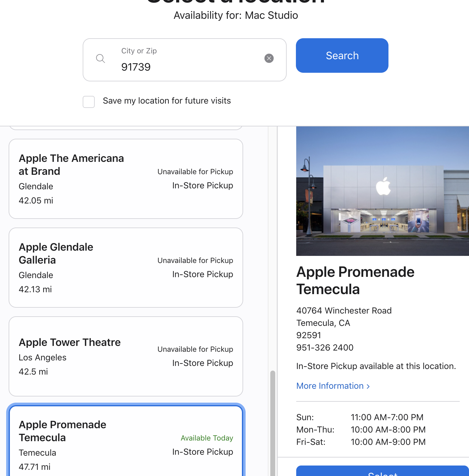The width and height of the screenshot is (469, 476).
Task: Click Unavailable for Pickup on Americana at Brand
Action: pyautogui.click(x=195, y=172)
